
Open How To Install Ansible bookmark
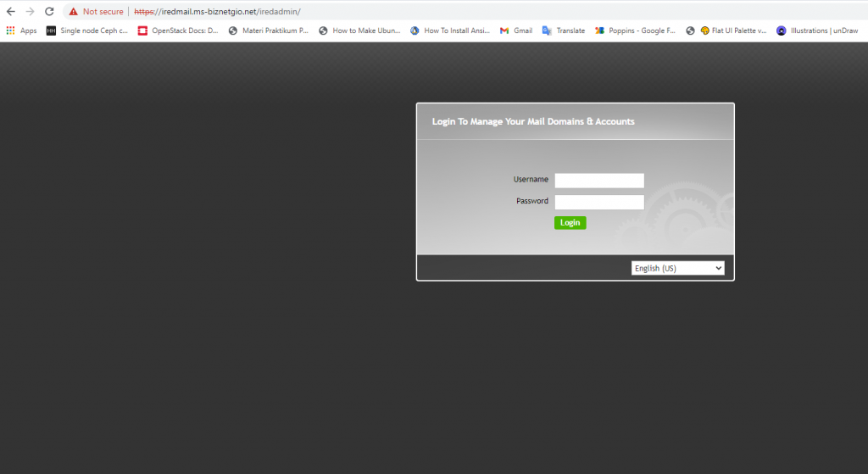[x=450, y=31]
